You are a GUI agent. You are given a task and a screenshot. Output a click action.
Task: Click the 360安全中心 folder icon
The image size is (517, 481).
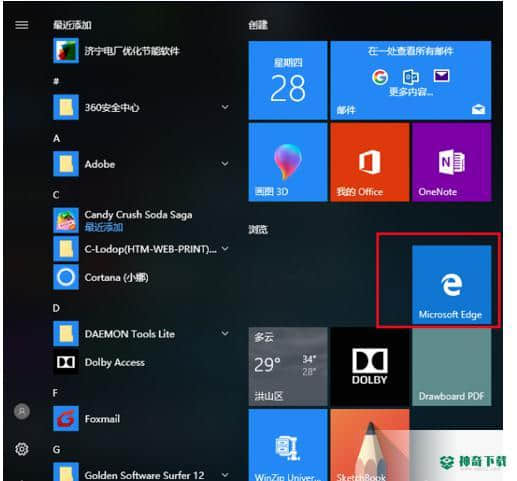point(66,107)
